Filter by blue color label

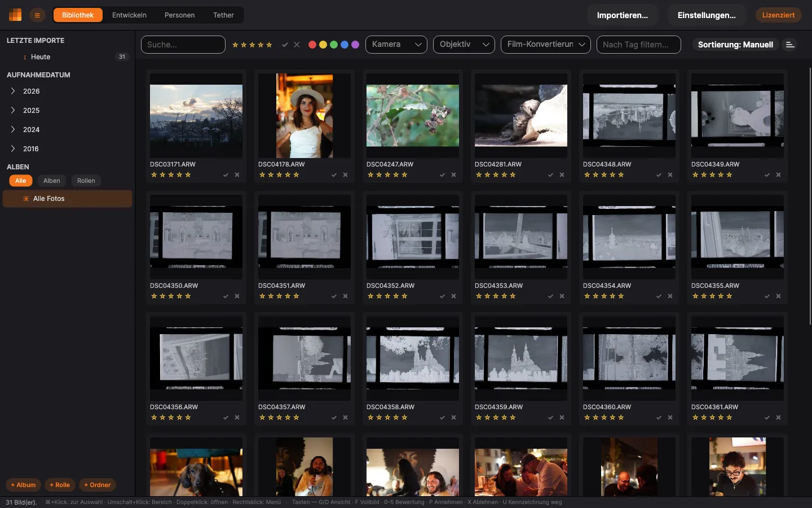click(345, 45)
